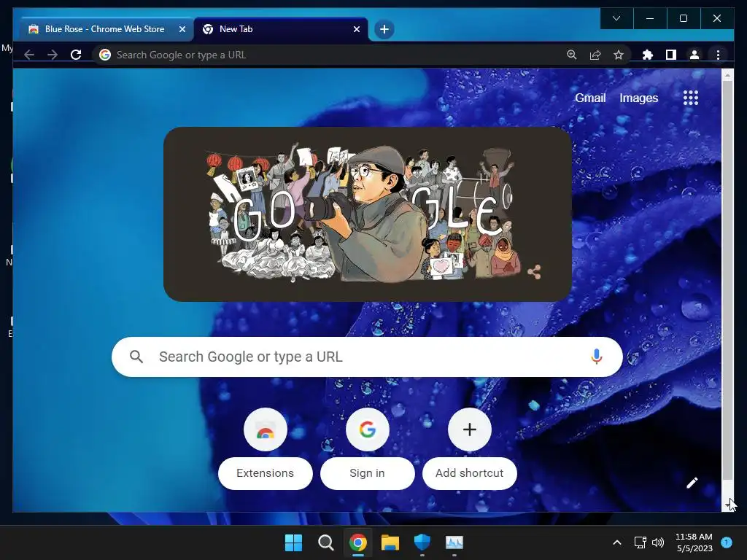Show hidden system tray icons
This screenshot has width=747, height=560.
click(617, 542)
